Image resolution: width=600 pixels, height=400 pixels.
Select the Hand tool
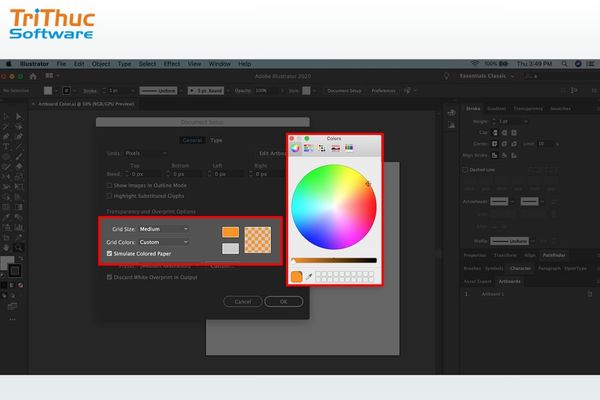point(7,248)
